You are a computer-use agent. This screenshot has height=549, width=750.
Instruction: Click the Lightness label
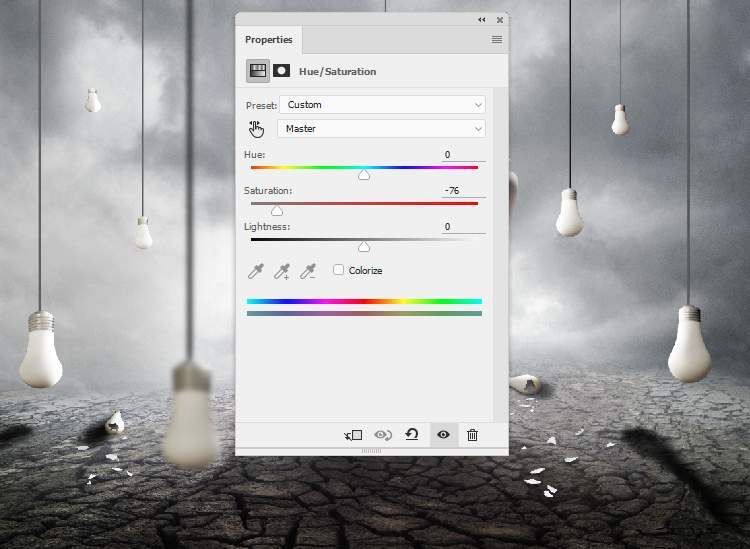click(x=267, y=227)
